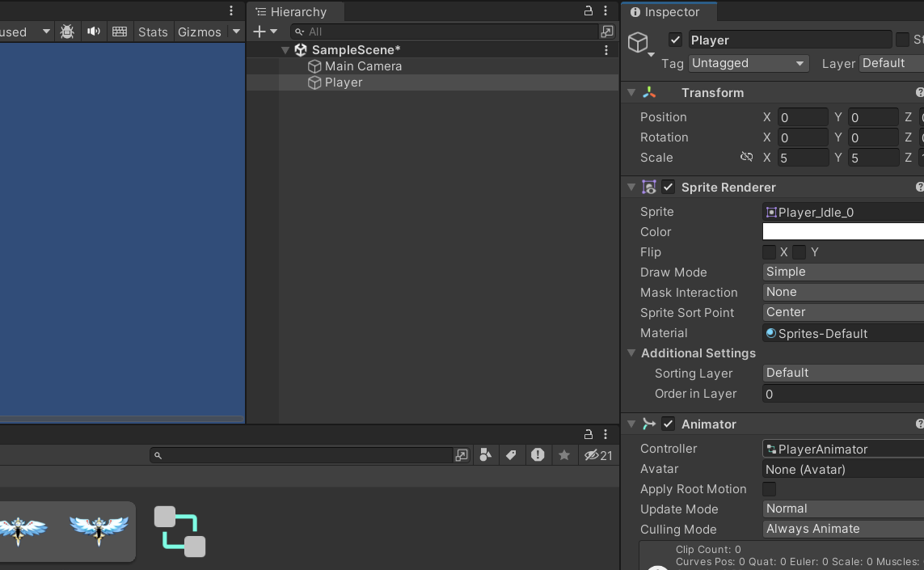Viewport: 924px width, 570px height.
Task: Open the SampleScene three-dot context menu
Action: (x=605, y=50)
